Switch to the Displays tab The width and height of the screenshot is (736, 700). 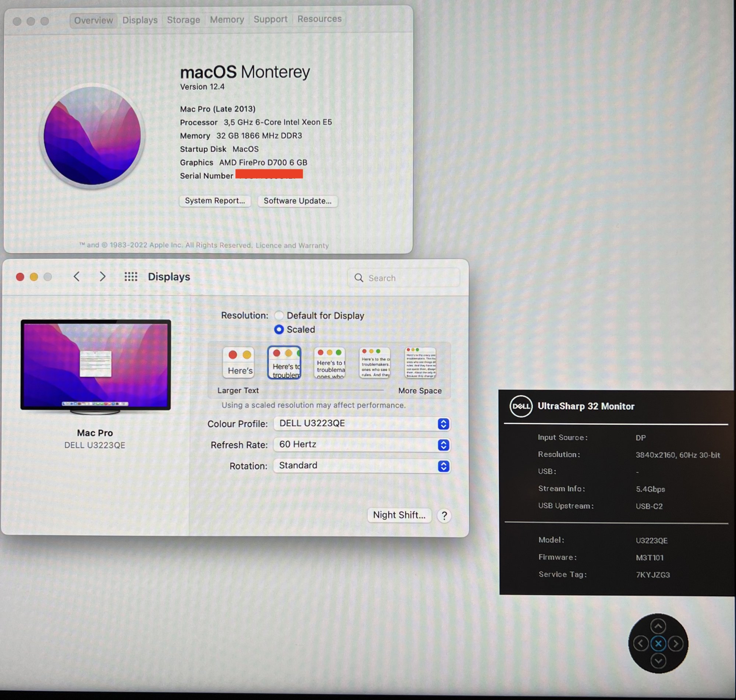pyautogui.click(x=140, y=20)
